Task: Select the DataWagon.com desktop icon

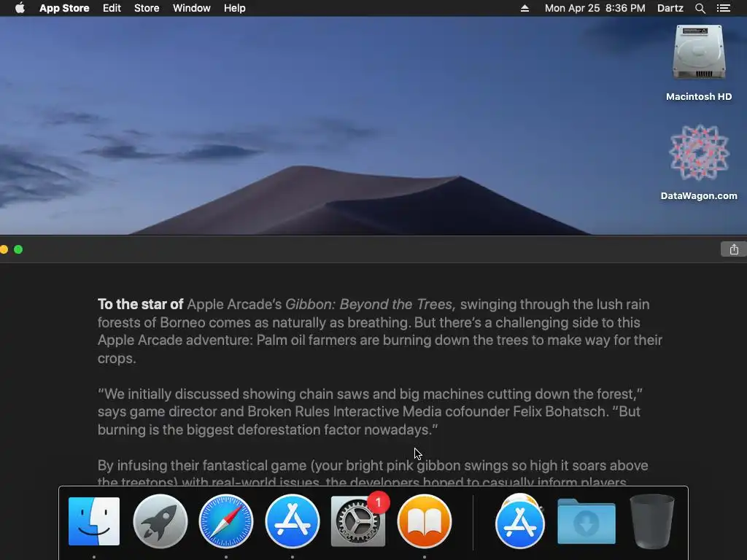Action: click(x=699, y=162)
